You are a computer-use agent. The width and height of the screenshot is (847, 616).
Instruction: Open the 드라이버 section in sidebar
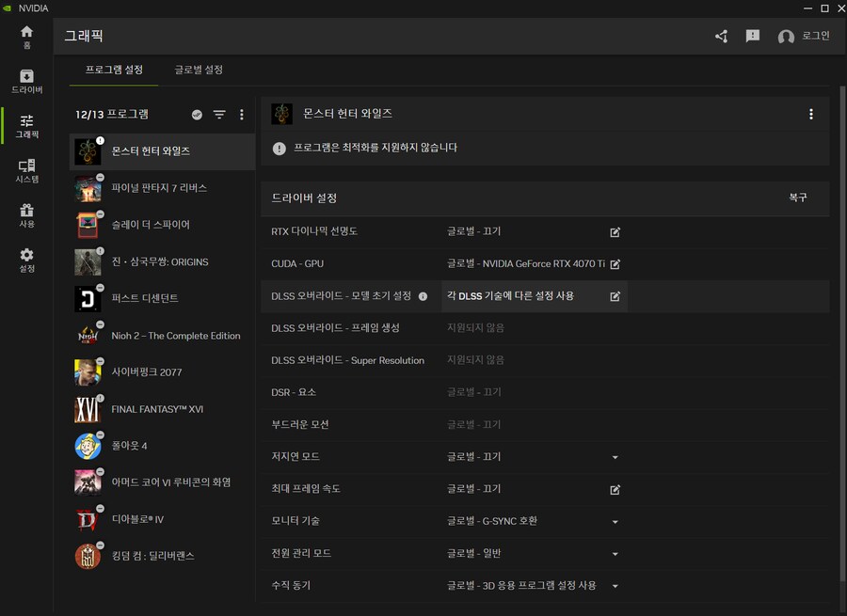click(26, 82)
